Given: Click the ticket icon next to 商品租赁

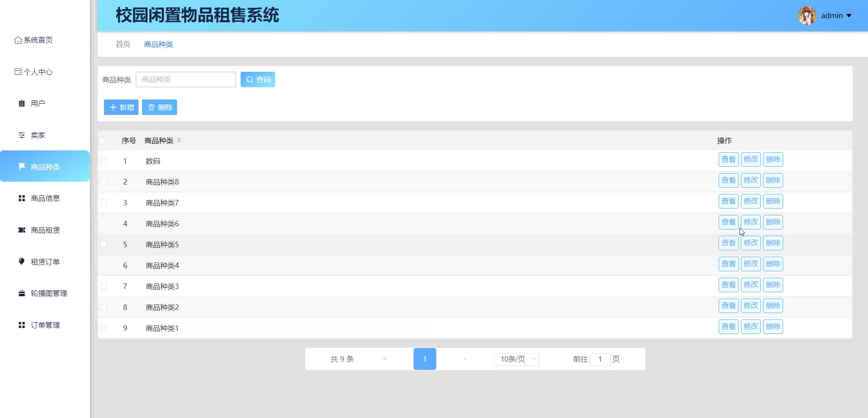Looking at the screenshot, I should click(x=21, y=230).
